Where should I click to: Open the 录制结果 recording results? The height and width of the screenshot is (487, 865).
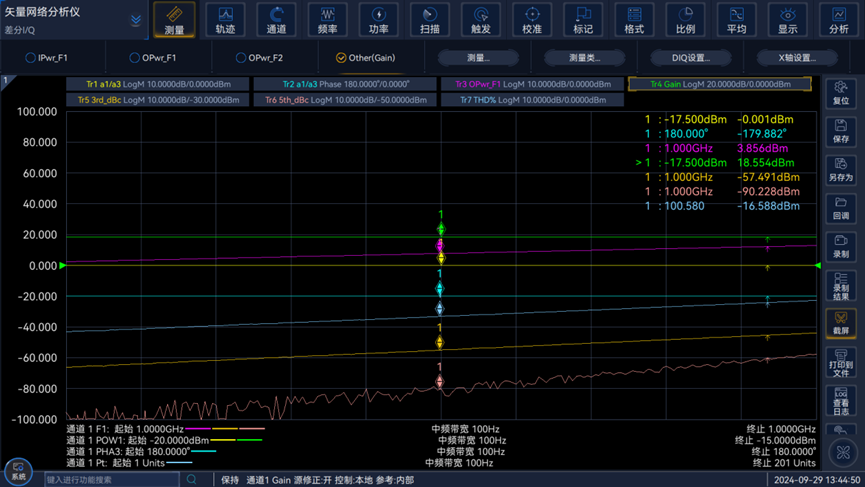click(x=841, y=286)
